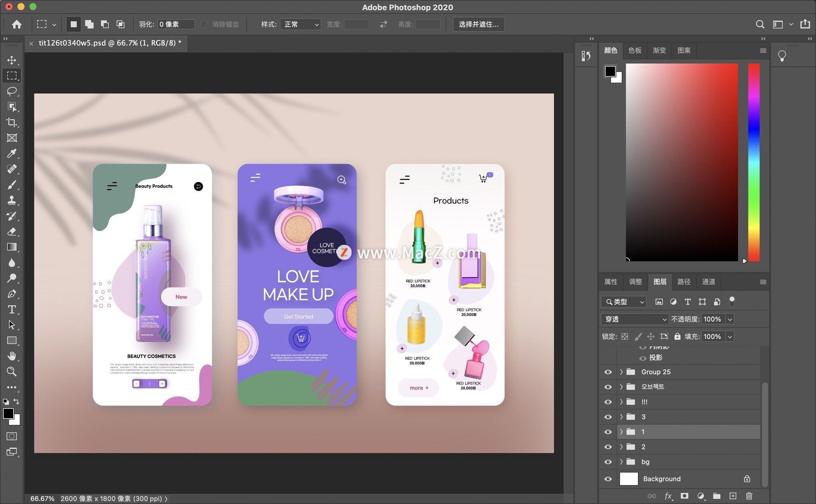Select the Hand tool
816x504 pixels.
pos(12,356)
